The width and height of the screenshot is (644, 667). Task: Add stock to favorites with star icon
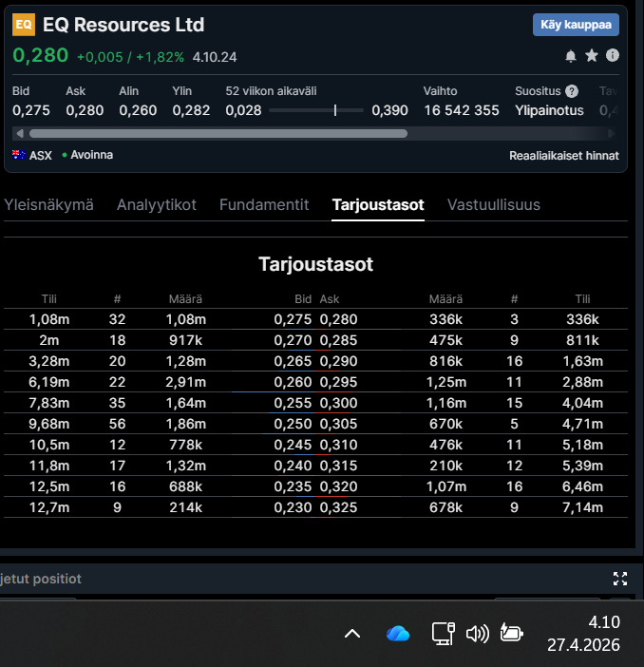592,55
